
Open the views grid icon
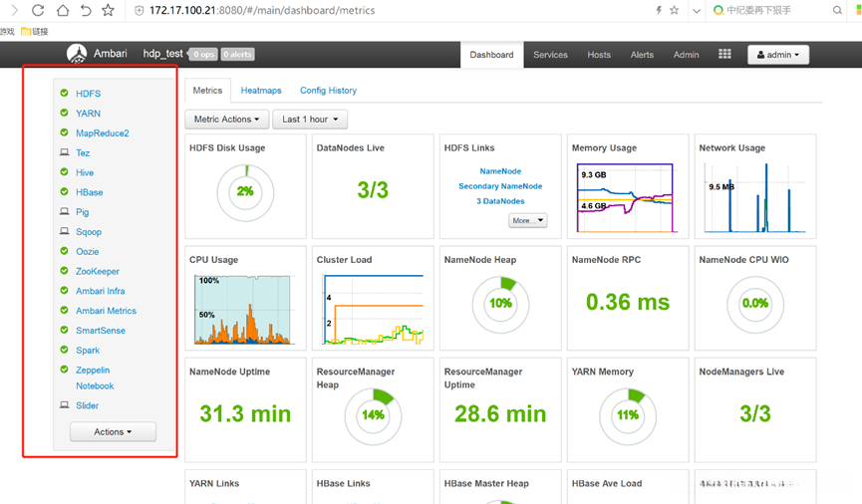[724, 55]
